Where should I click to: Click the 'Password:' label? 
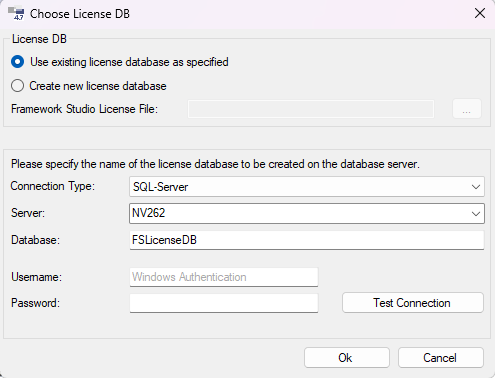pos(35,303)
